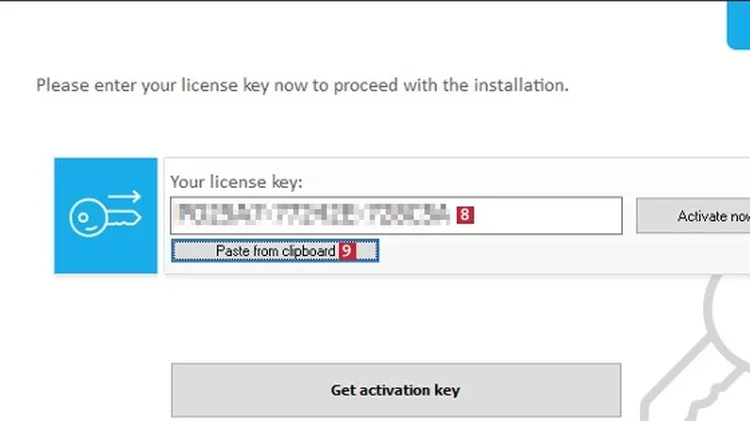Click blank panel area below Activate now
The image size is (750, 421).
click(x=690, y=255)
